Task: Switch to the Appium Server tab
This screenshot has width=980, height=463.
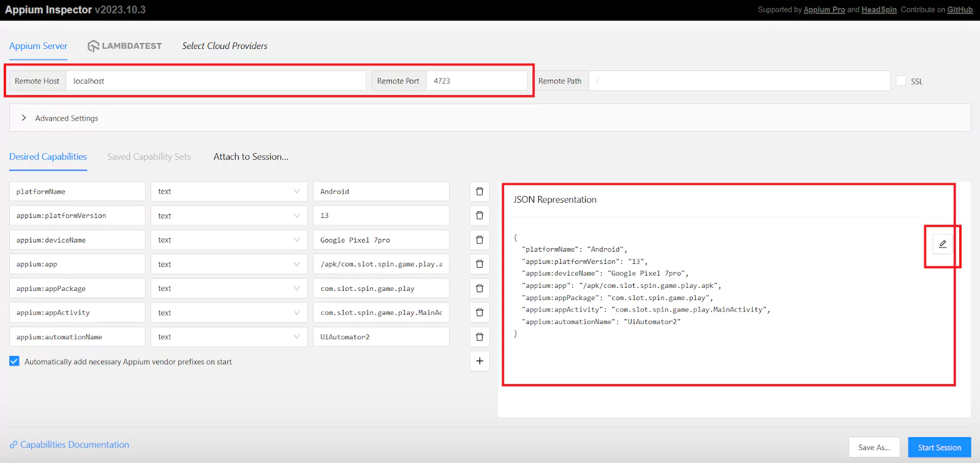Action: pyautogui.click(x=38, y=46)
